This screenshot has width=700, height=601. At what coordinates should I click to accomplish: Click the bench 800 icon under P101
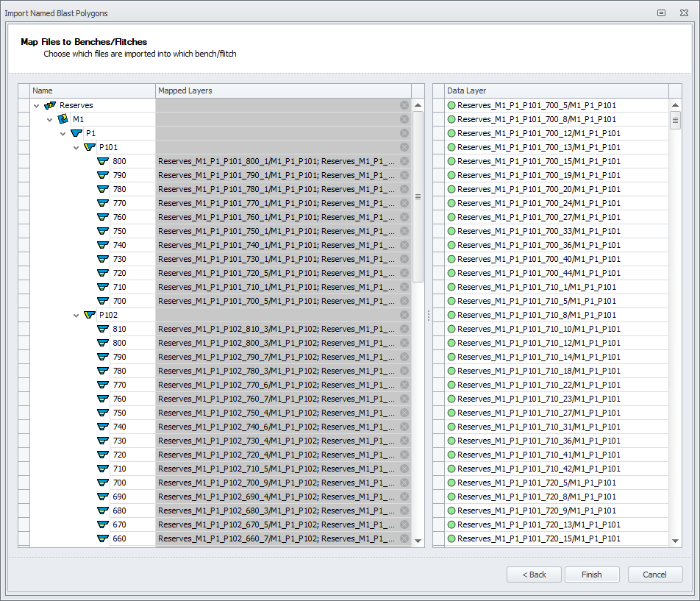pos(103,161)
